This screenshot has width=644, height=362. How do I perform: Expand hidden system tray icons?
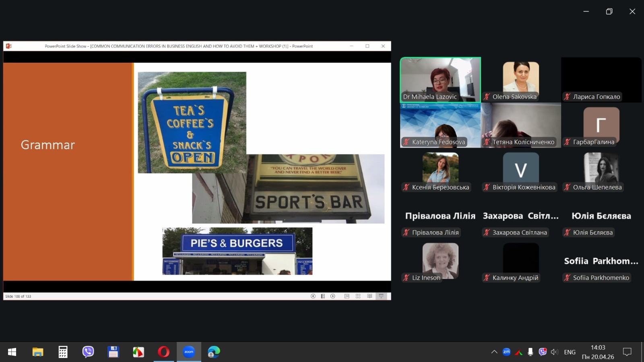(x=494, y=352)
